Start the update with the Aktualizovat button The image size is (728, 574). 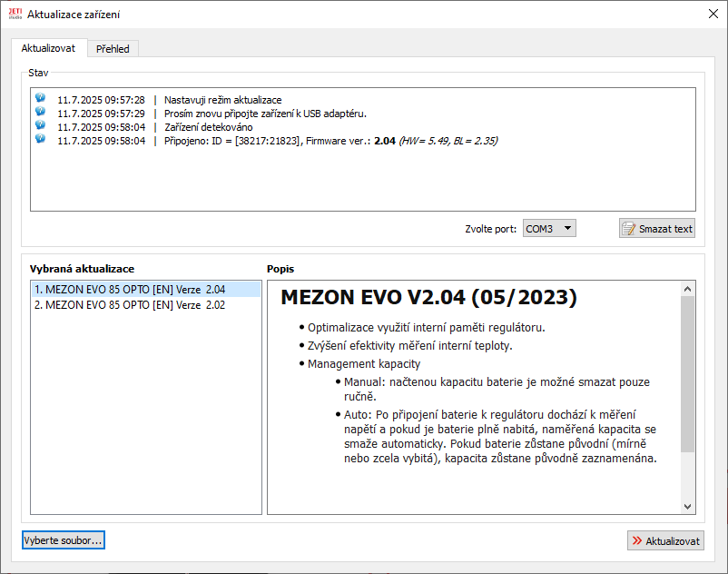click(x=665, y=540)
